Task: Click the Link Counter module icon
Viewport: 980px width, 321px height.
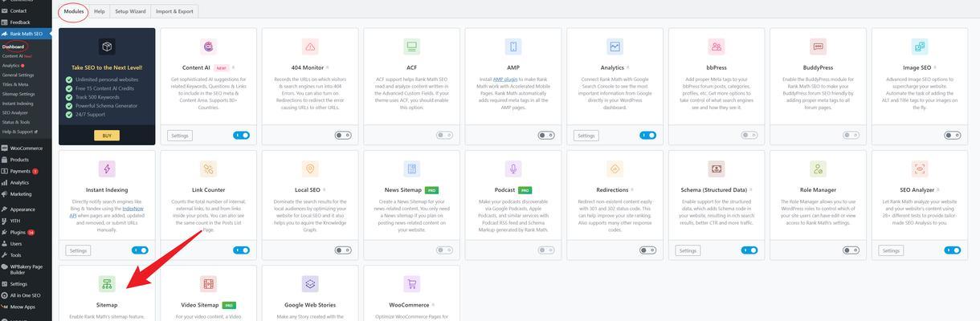Action: pyautogui.click(x=209, y=169)
